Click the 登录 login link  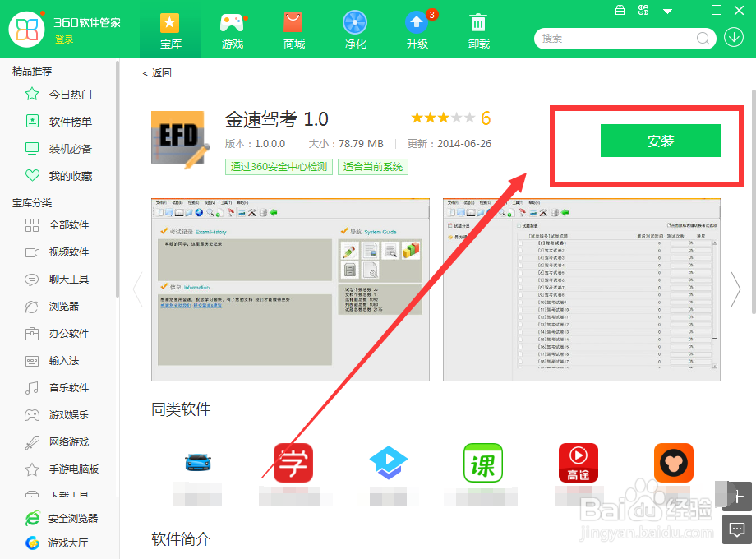pos(64,39)
